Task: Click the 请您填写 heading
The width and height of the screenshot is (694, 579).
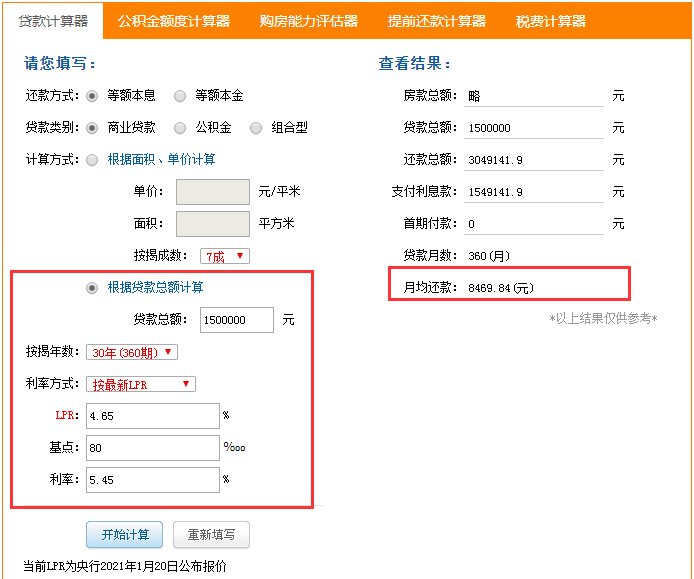Action: point(60,63)
